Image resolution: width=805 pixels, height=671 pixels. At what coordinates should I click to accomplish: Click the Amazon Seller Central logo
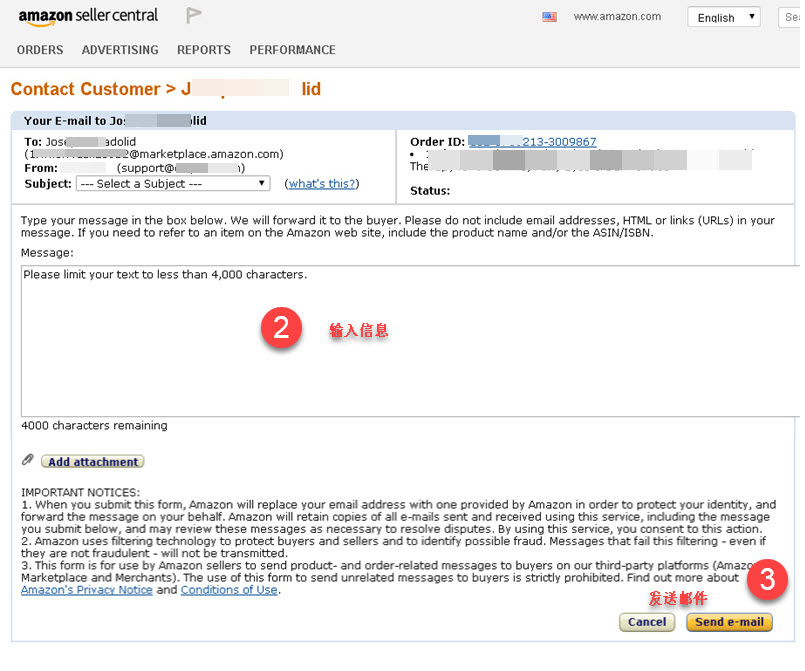(88, 17)
